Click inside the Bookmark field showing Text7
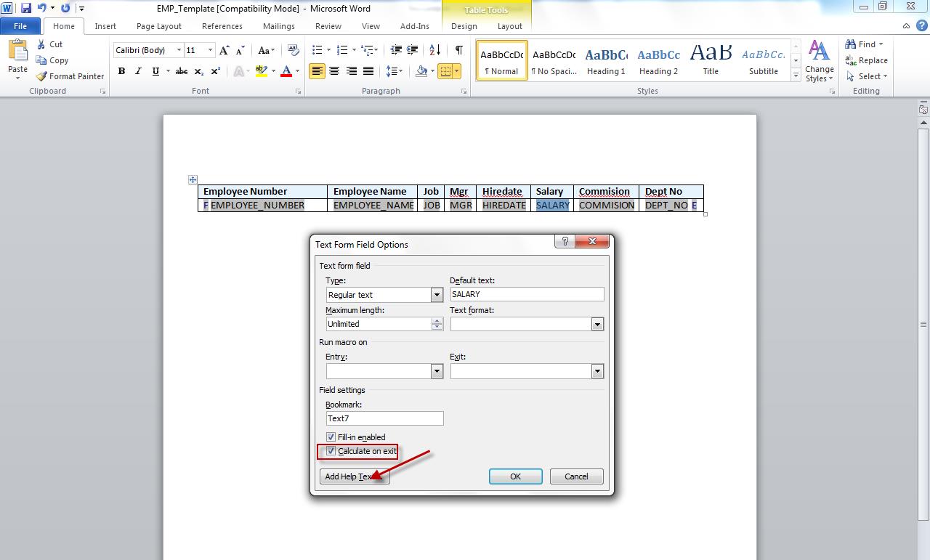This screenshot has height=560, width=930. pyautogui.click(x=384, y=418)
